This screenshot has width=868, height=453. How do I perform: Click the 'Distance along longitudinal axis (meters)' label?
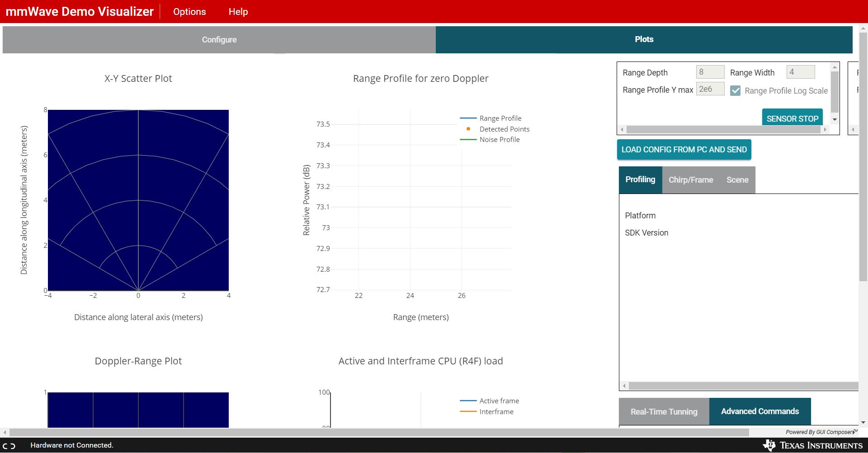24,200
